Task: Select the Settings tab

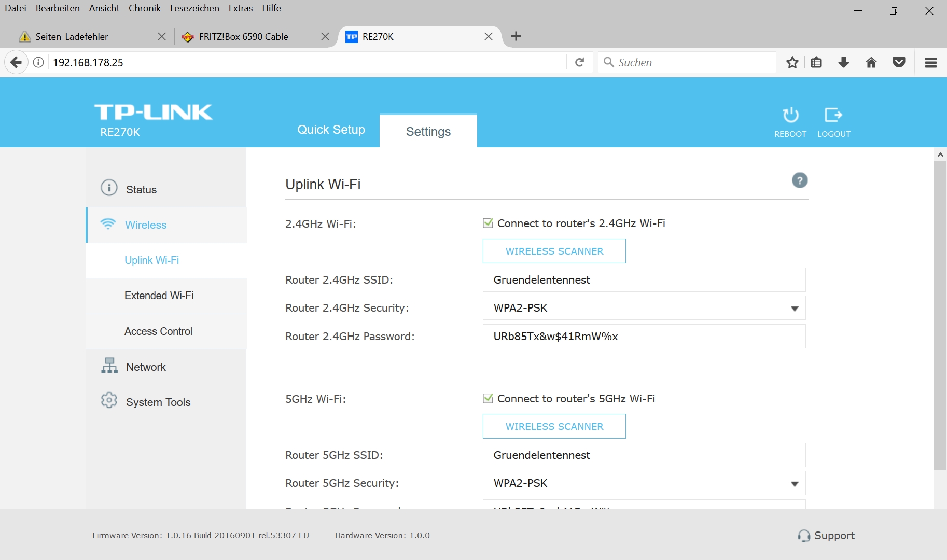Action: 428,131
